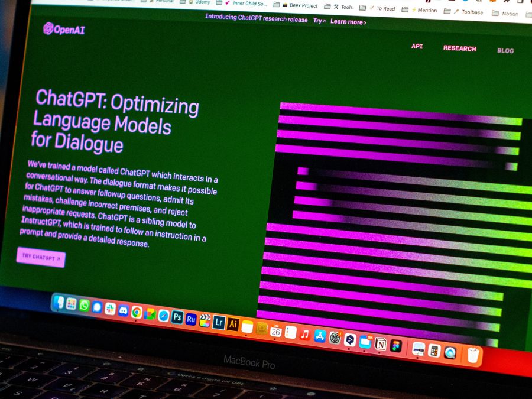This screenshot has width=532, height=399.
Task: Open the Mention bookmark folder
Action: [419, 10]
